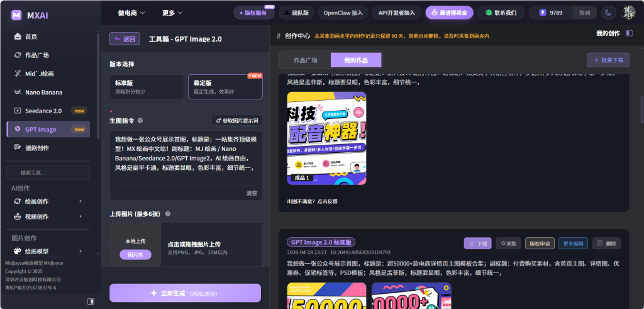Image resolution: width=644 pixels, height=309 pixels.
Task: Click the 粤ICP备2025373831号-6 text
Action: pos(30,288)
